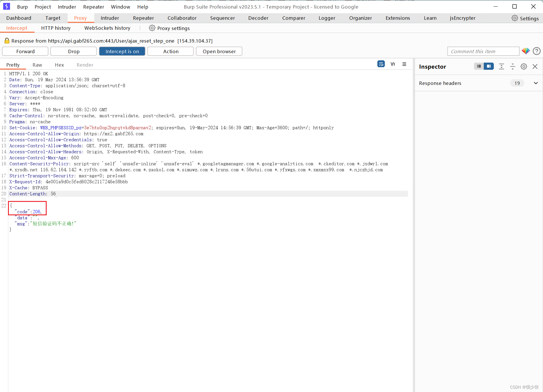Forward the intercepted response
Viewport: 543px width, 392px height.
25,51
